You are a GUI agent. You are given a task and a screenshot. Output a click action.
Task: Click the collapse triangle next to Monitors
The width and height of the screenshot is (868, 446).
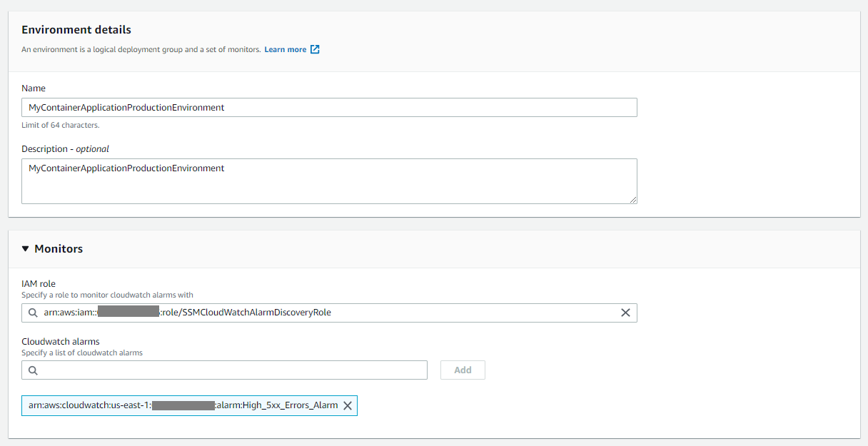(26, 248)
